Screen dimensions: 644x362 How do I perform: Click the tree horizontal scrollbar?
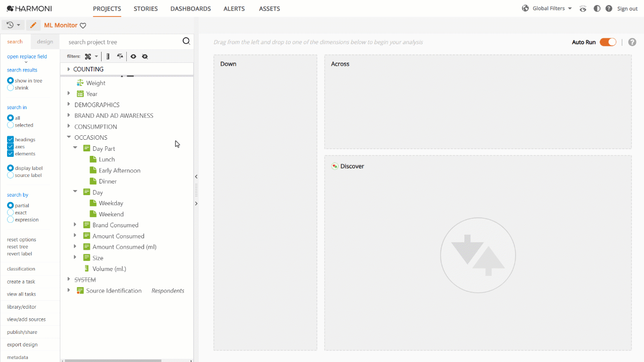click(113, 360)
